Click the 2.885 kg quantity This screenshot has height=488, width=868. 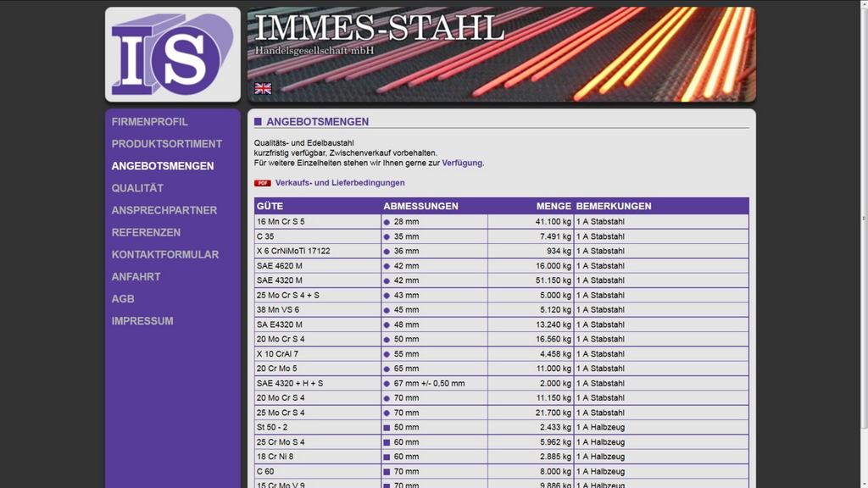click(x=531, y=457)
